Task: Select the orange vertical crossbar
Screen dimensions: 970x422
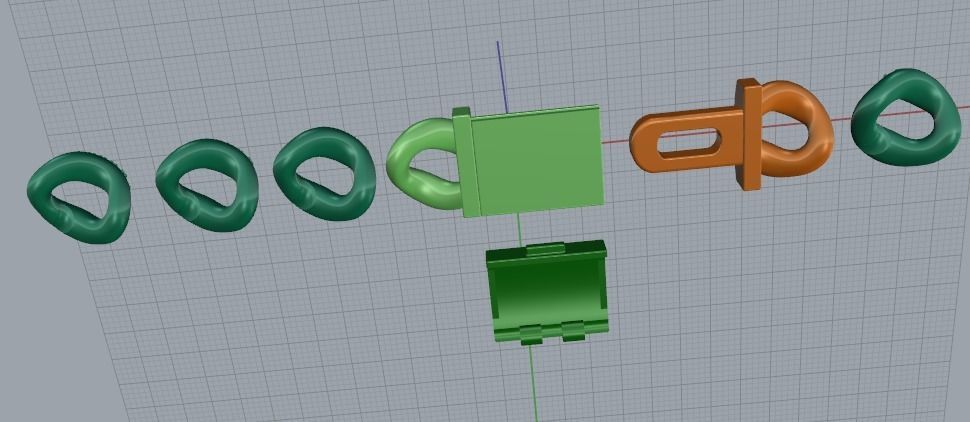Action: pos(749,134)
